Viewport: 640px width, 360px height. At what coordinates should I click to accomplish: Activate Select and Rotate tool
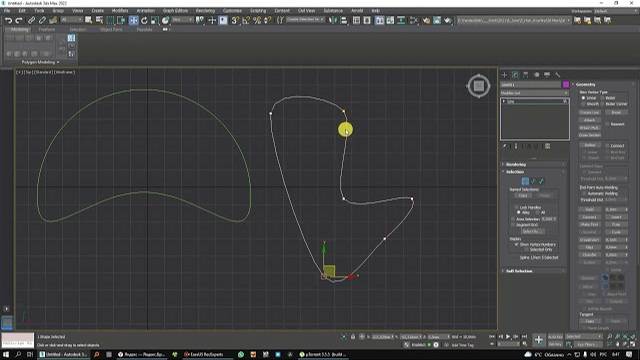[144, 20]
